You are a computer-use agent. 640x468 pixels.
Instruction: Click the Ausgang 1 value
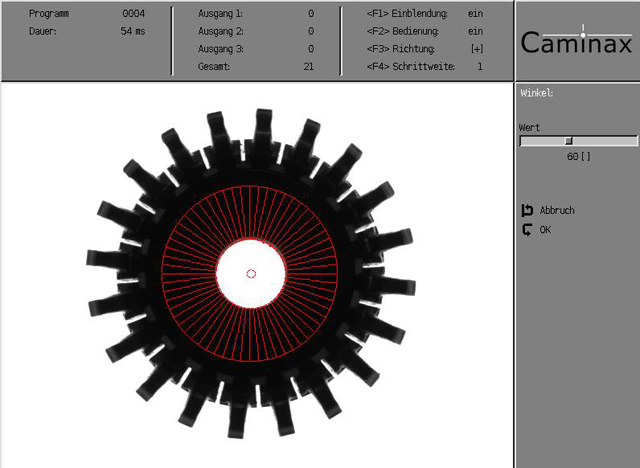[x=310, y=15]
